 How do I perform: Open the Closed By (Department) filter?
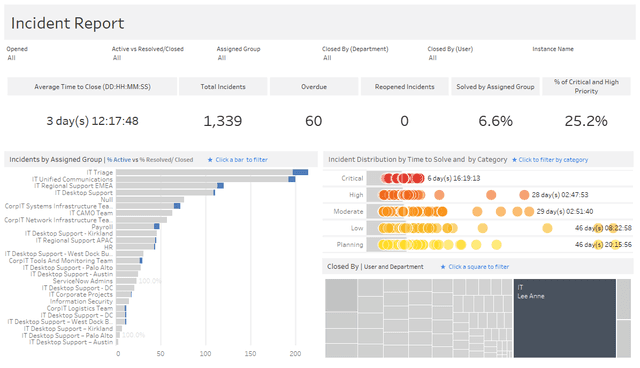(x=369, y=58)
